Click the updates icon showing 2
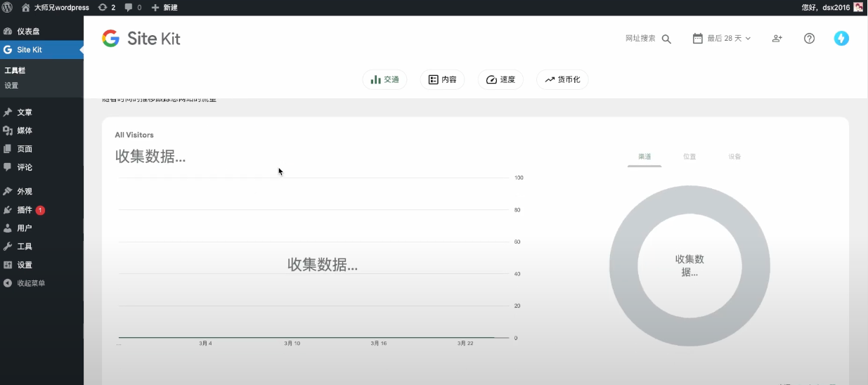This screenshot has width=868, height=385. (x=107, y=7)
